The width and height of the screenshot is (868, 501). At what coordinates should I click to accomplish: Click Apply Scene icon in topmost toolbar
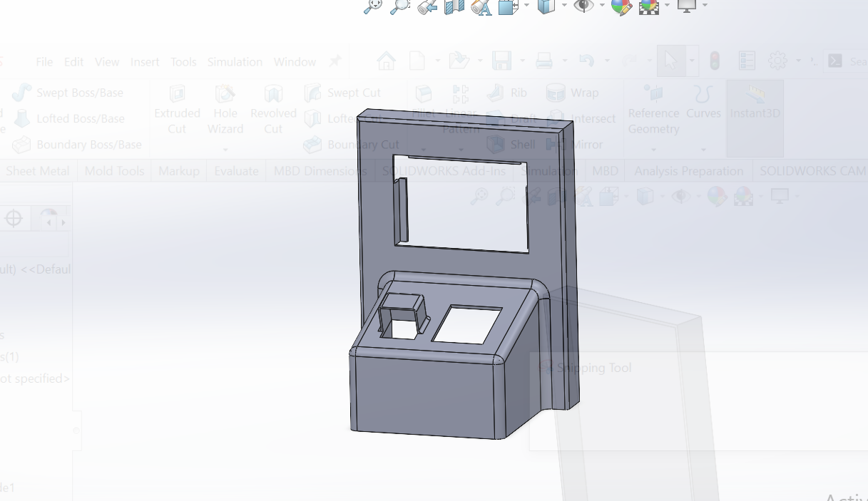649,6
